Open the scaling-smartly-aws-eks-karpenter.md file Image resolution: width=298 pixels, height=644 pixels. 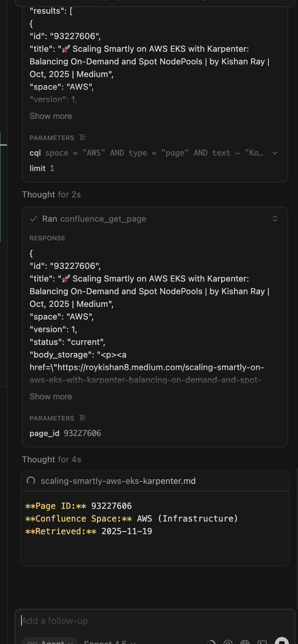(x=118, y=481)
